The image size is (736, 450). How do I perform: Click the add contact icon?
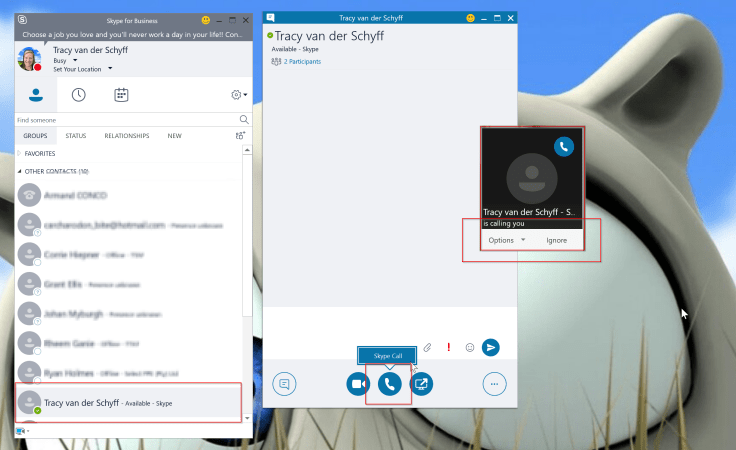pos(239,136)
